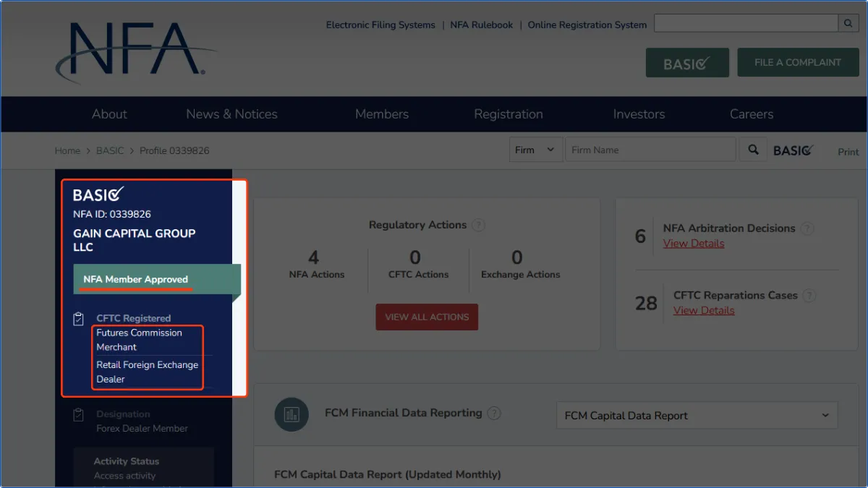Open the Members navigation menu
This screenshot has height=488, width=868.
(x=381, y=114)
